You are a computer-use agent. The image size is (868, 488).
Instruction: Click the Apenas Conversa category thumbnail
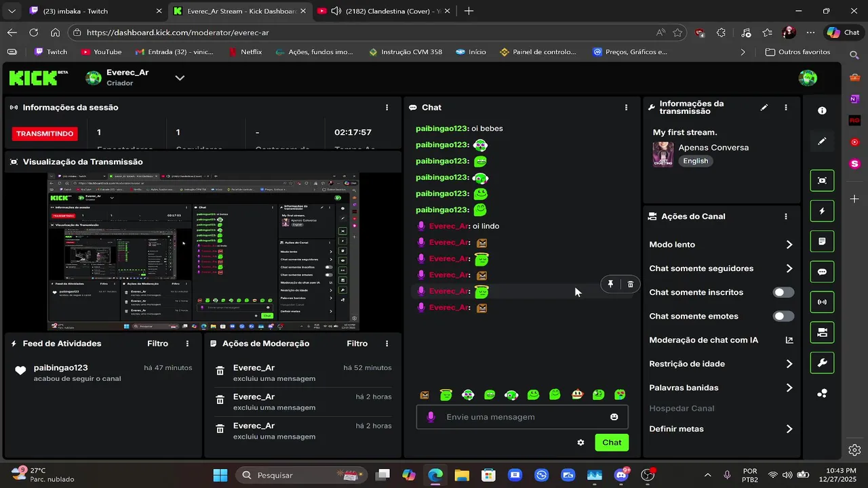click(x=663, y=154)
